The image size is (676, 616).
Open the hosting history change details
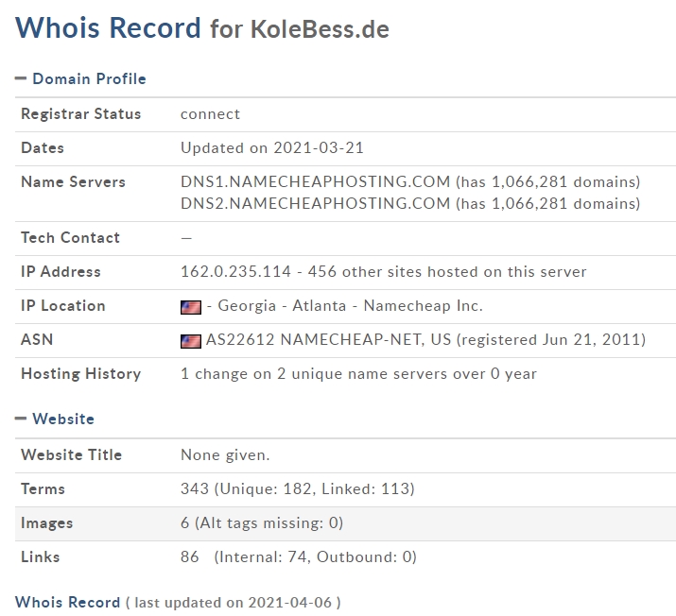tap(358, 373)
